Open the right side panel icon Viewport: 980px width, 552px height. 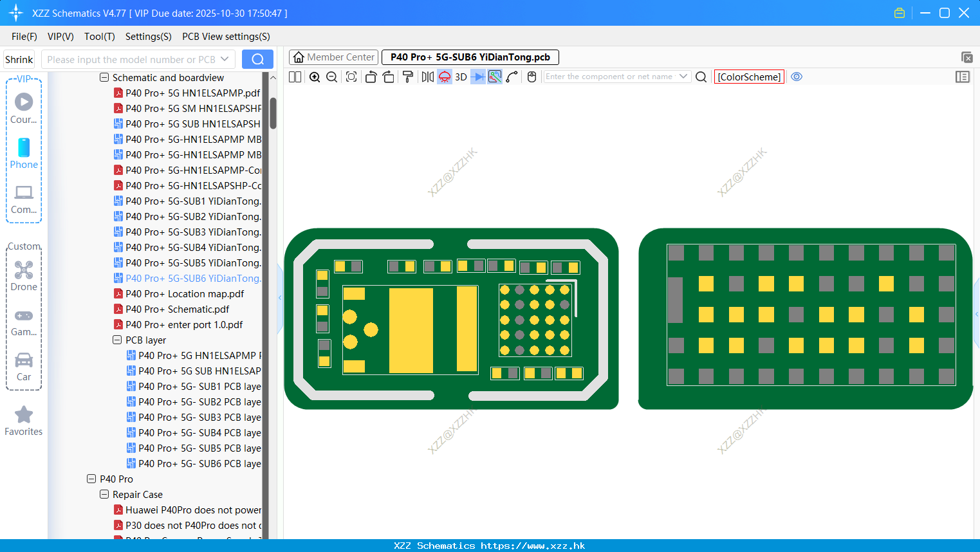pyautogui.click(x=963, y=77)
